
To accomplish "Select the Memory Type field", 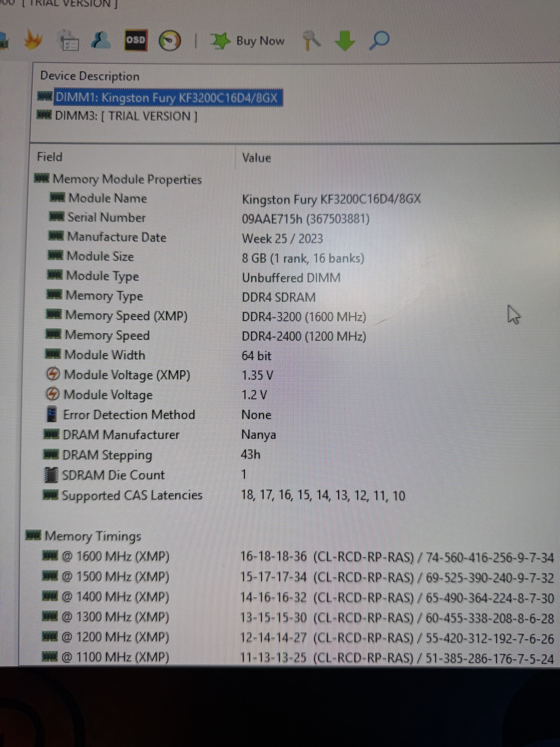I will point(104,296).
